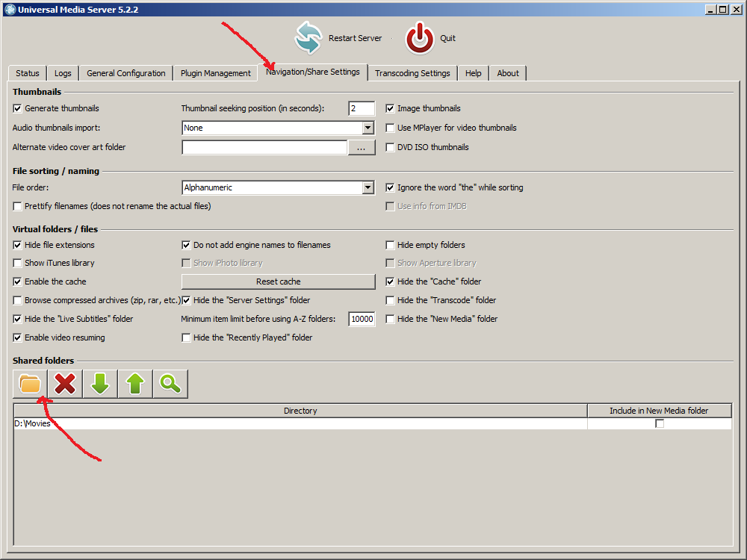Viewport: 747px width, 560px height.
Task: Select the D:\Movies directory row
Action: pyautogui.click(x=300, y=424)
